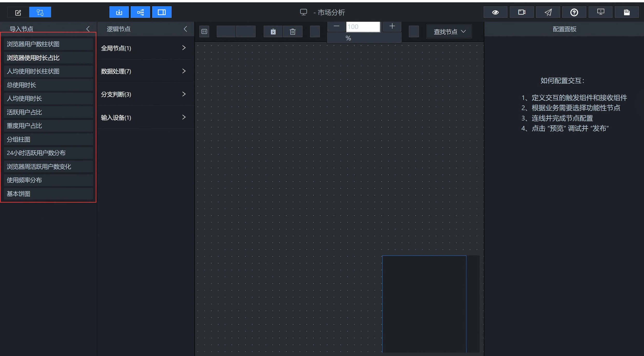
Task: Click the percent sign zoom unit label
Action: pyautogui.click(x=348, y=38)
